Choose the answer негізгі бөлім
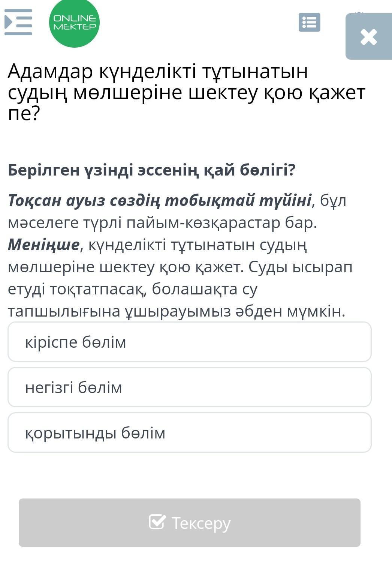The height and width of the screenshot is (587, 392). pos(190,387)
